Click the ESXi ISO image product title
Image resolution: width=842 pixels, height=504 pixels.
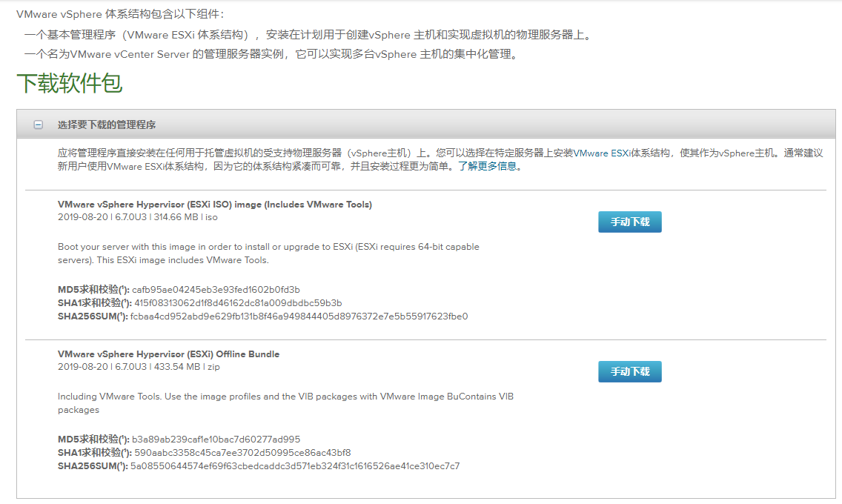pyautogui.click(x=214, y=205)
